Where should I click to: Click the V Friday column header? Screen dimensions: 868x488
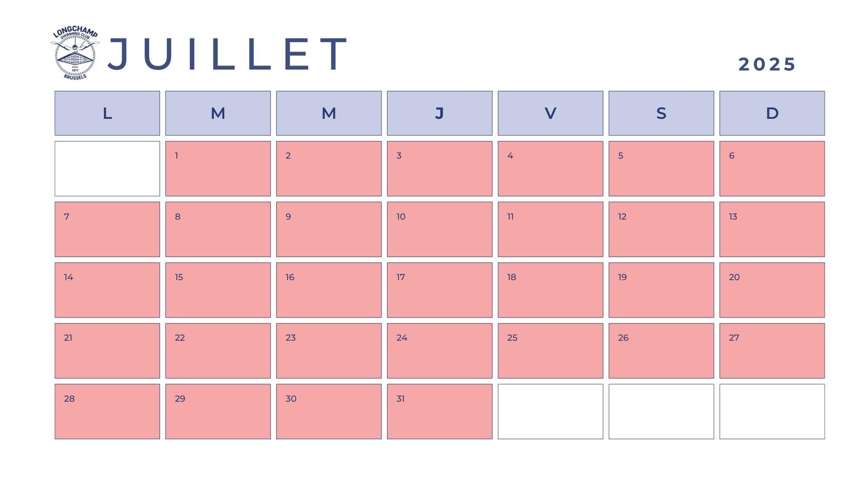click(x=550, y=113)
